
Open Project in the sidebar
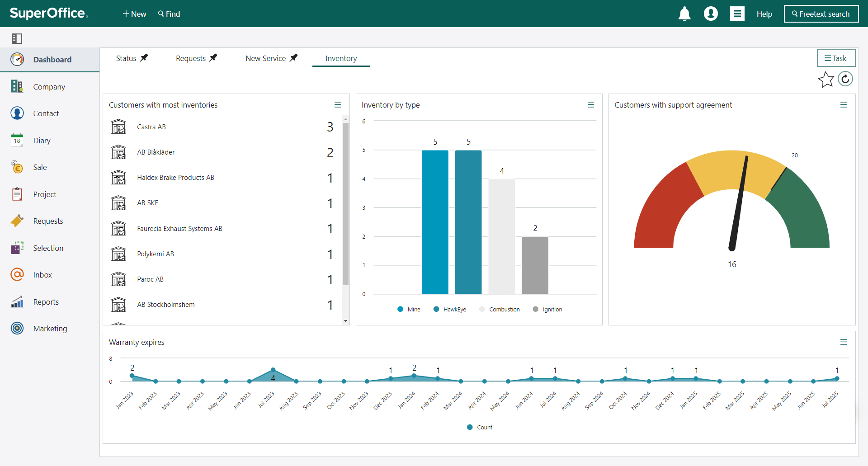(x=45, y=194)
